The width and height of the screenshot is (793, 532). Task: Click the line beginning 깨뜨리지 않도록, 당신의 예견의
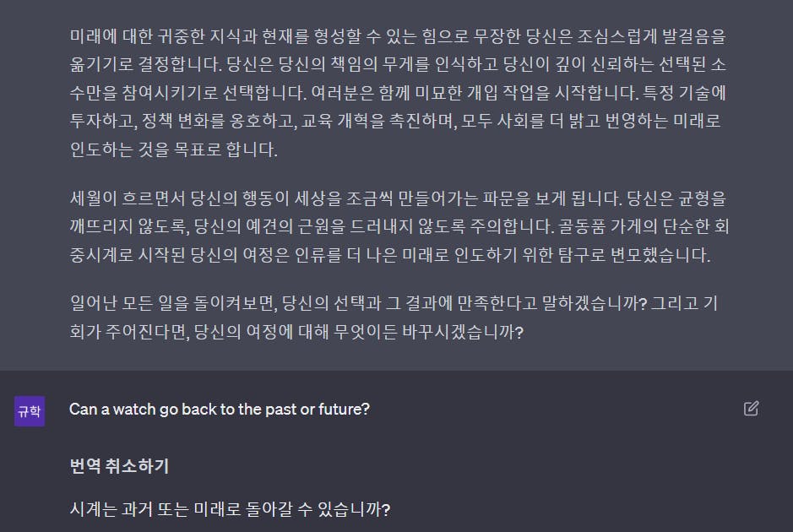coord(399,226)
